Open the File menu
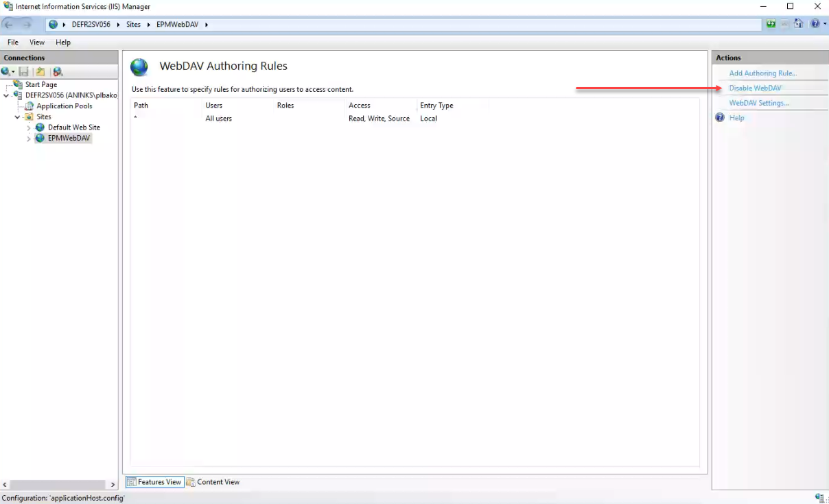The image size is (829, 504). (x=13, y=43)
